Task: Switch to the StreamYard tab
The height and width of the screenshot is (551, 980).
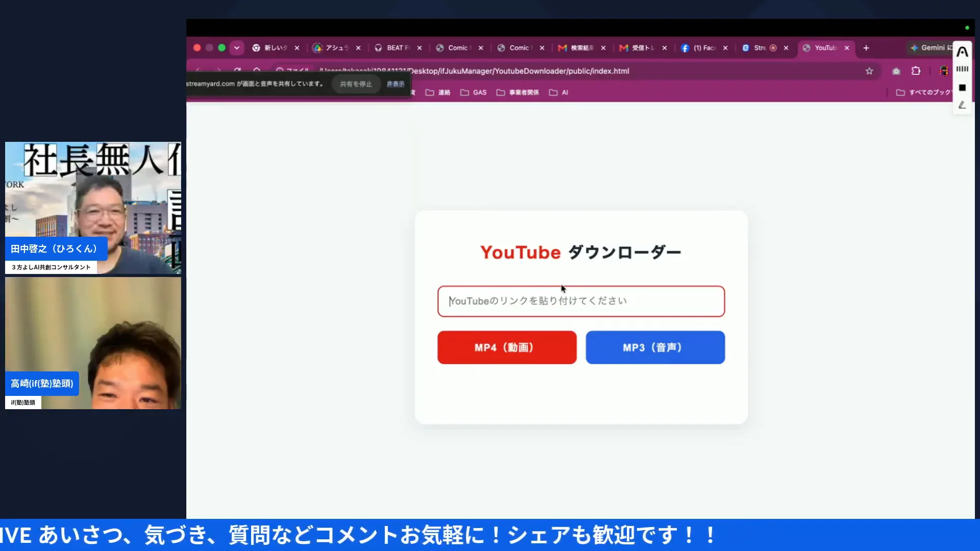Action: (x=755, y=48)
